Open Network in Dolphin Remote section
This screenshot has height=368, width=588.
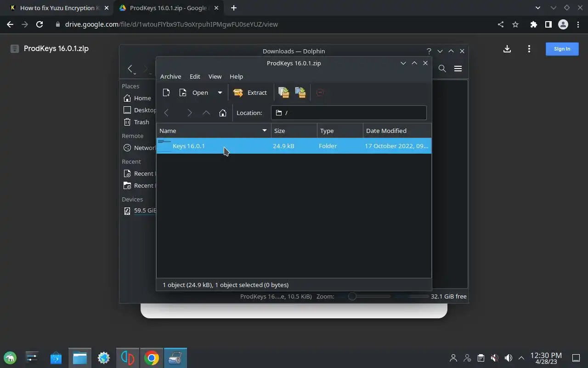[x=139, y=148]
